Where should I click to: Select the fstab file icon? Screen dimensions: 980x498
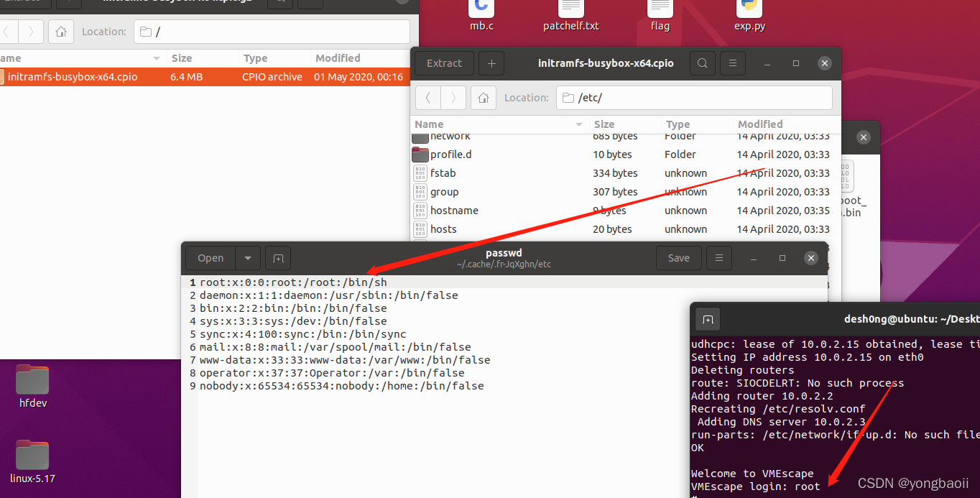coord(420,173)
